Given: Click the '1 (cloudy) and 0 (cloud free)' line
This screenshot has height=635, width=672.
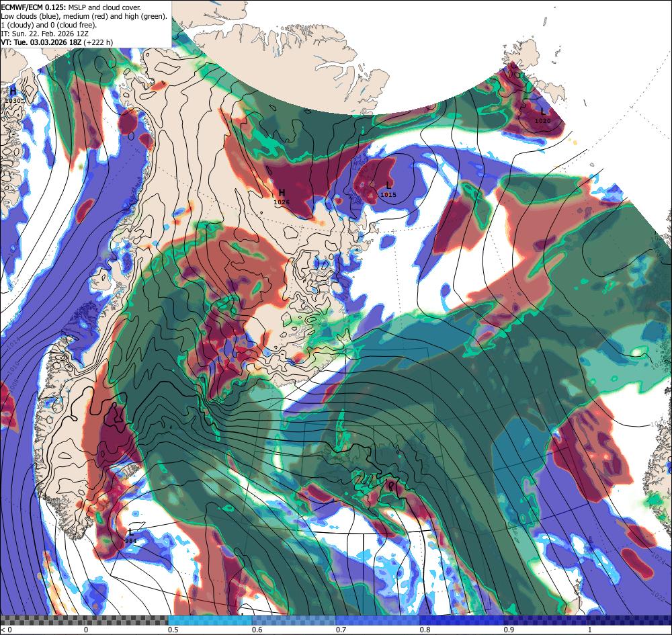Looking at the screenshot, I should [x=49, y=25].
